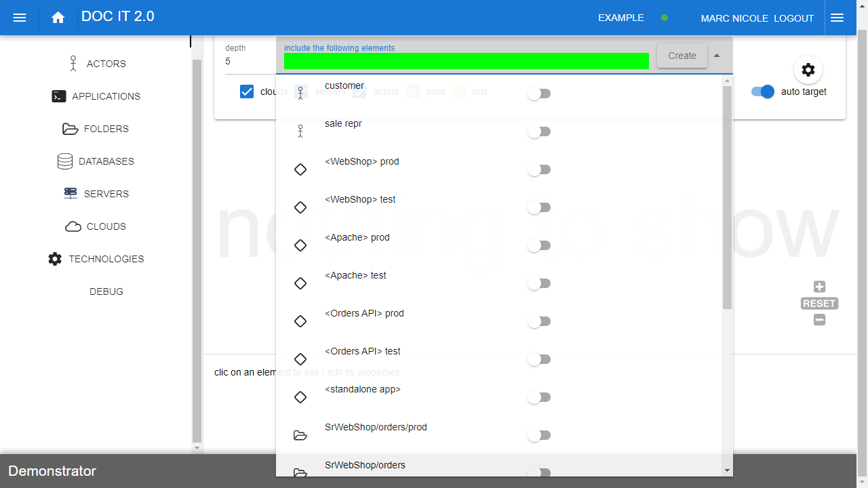Open the Technologies menu item

[x=106, y=259]
